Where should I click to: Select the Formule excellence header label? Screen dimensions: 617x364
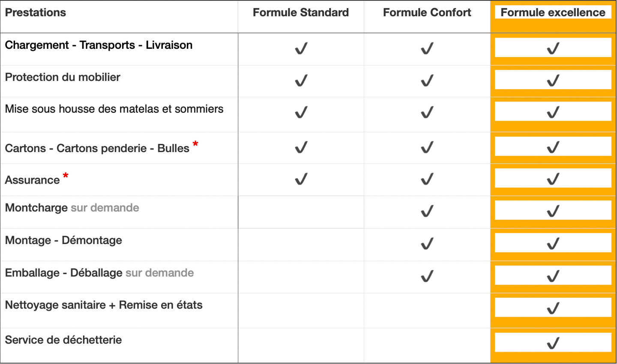(x=553, y=12)
